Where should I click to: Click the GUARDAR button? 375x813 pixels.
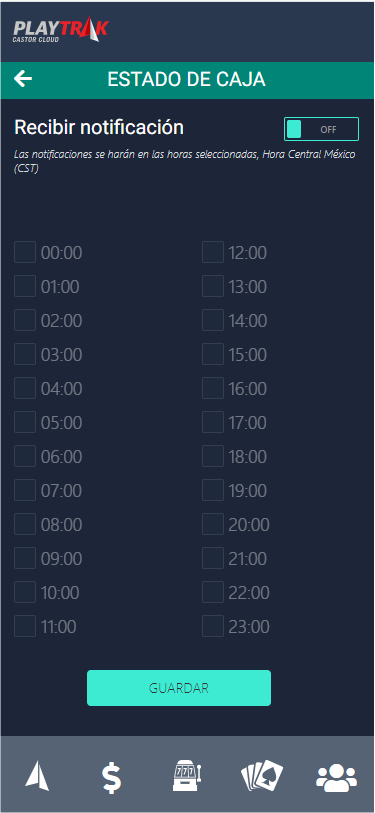(179, 688)
